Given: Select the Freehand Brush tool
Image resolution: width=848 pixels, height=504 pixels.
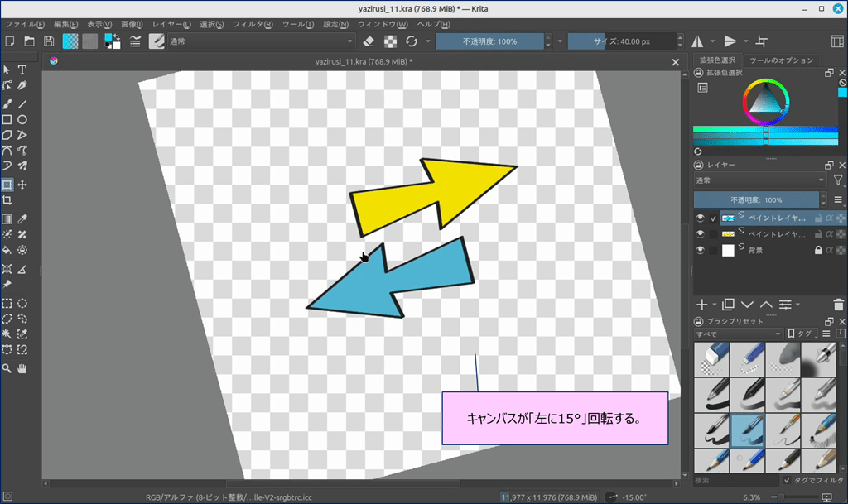Looking at the screenshot, I should tap(7, 104).
